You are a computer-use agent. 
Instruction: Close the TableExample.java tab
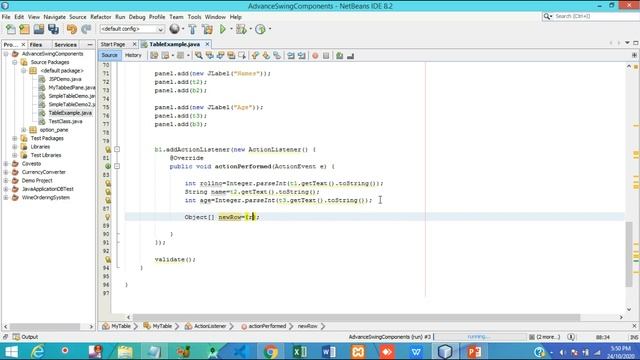coord(207,44)
